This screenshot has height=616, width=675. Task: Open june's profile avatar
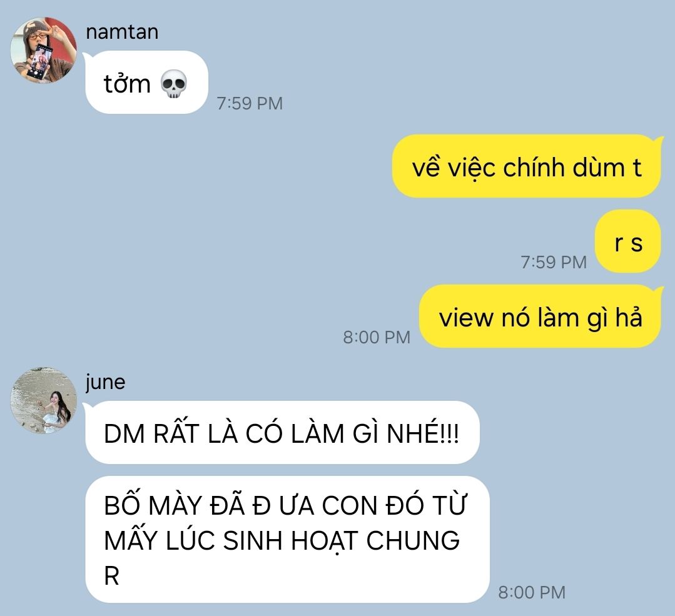point(44,400)
